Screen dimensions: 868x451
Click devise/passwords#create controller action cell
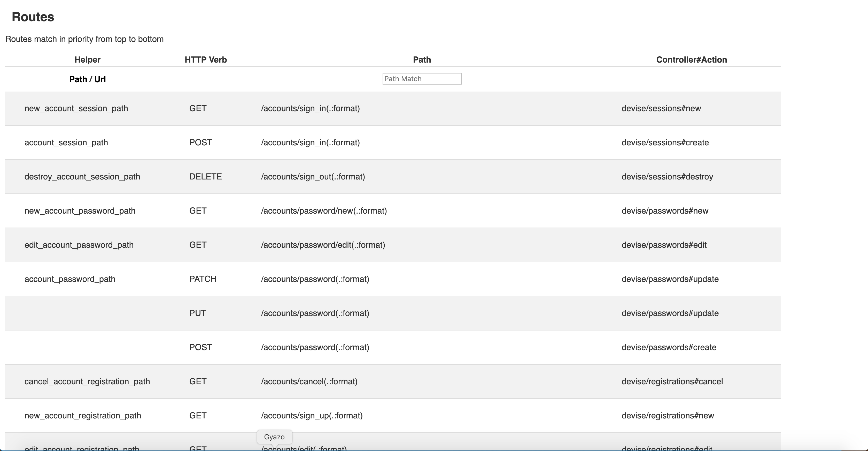point(669,347)
